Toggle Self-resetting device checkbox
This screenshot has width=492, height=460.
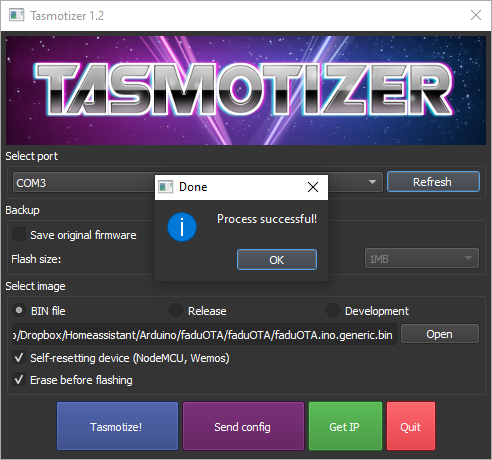tap(19, 358)
